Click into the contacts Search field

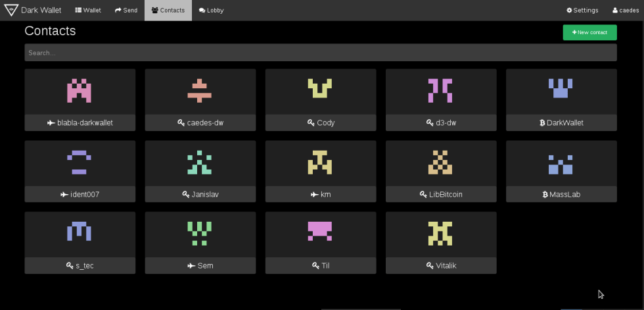click(x=320, y=53)
